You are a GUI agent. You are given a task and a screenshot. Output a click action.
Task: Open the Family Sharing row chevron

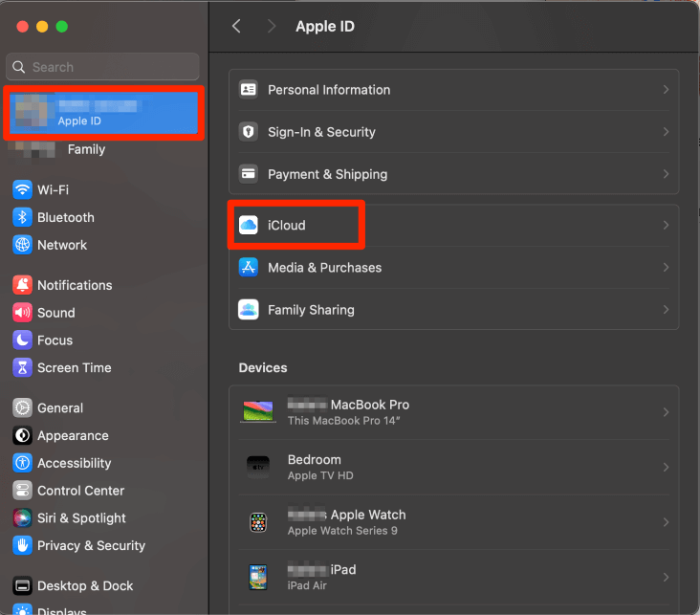tap(666, 310)
